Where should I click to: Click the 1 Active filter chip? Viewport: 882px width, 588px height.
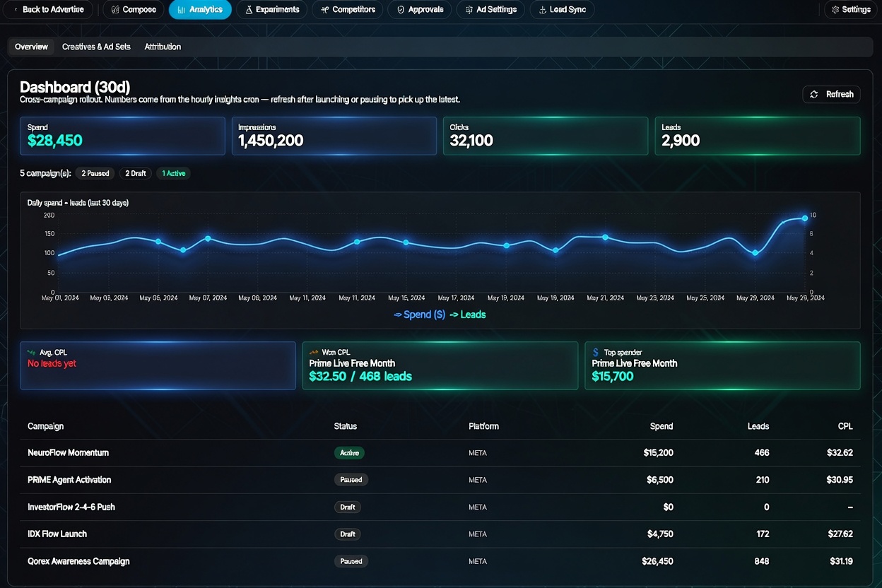coord(173,173)
